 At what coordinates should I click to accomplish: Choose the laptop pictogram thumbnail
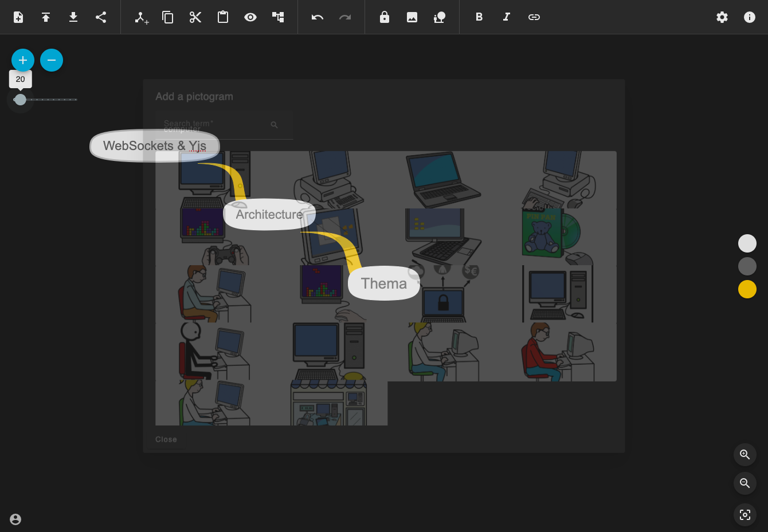443,180
